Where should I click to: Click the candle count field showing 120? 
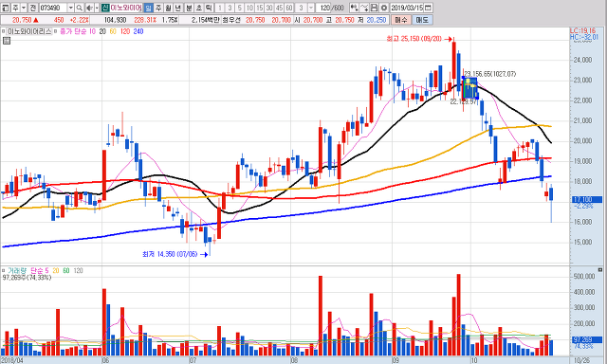tap(324, 8)
